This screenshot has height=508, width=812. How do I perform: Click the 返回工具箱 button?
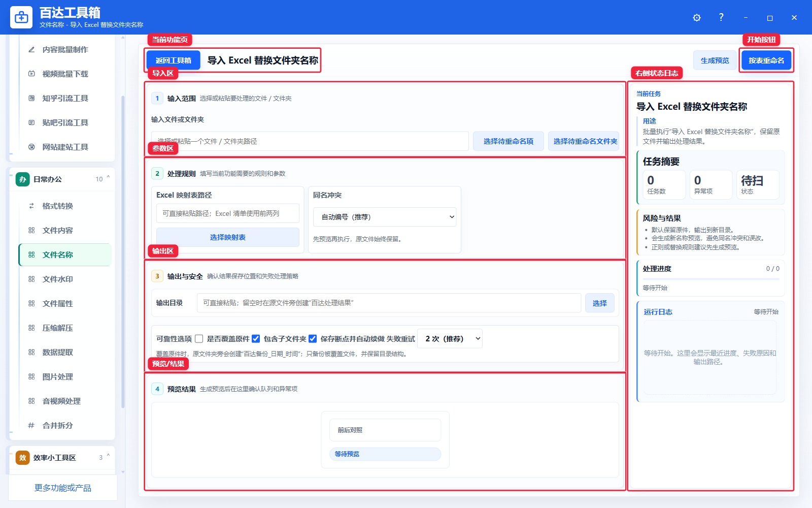click(x=174, y=60)
